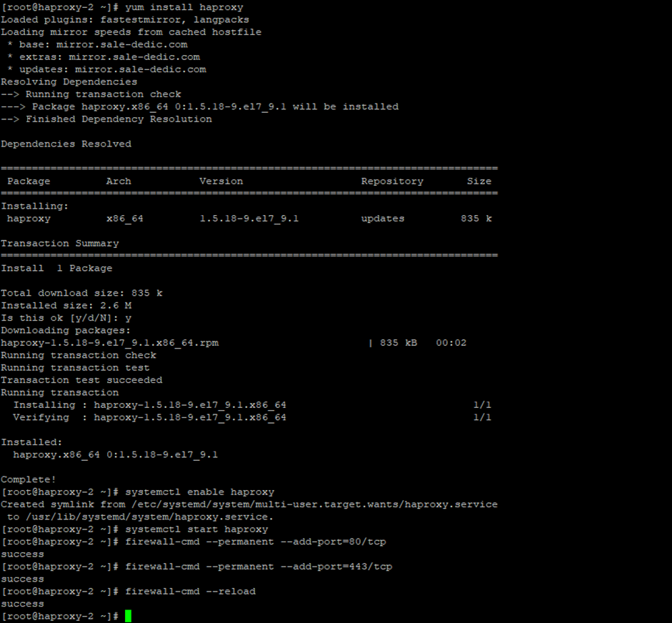Image resolution: width=672 pixels, height=623 pixels.
Task: Click the '00:02' download time
Action: click(x=451, y=343)
